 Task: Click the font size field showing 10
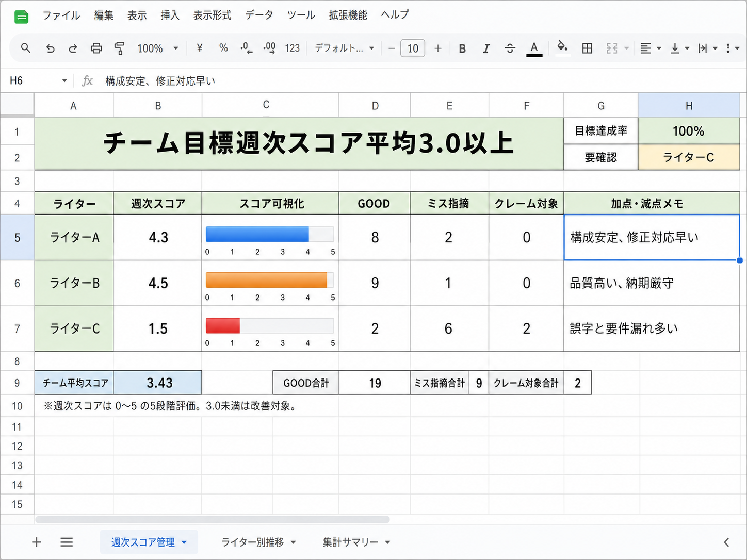pos(413,48)
